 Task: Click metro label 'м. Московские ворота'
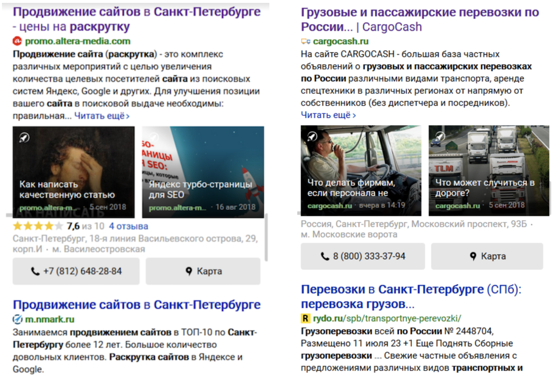[349, 234]
